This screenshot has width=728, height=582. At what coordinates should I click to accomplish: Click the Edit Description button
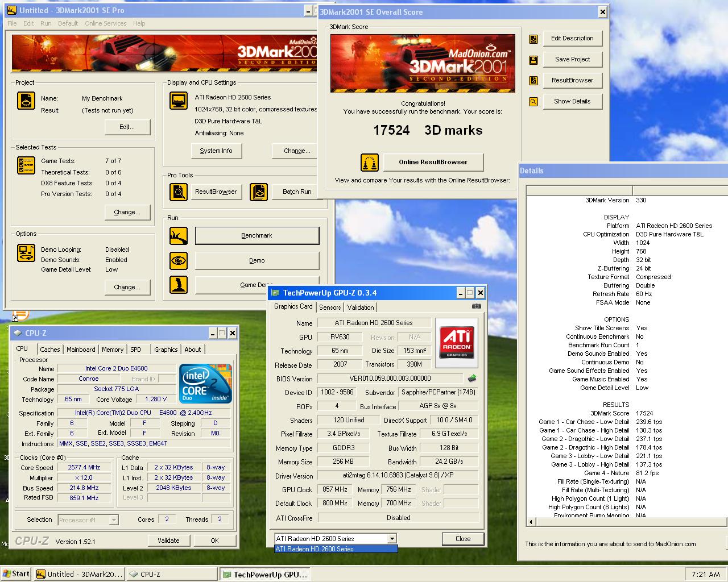click(572, 38)
